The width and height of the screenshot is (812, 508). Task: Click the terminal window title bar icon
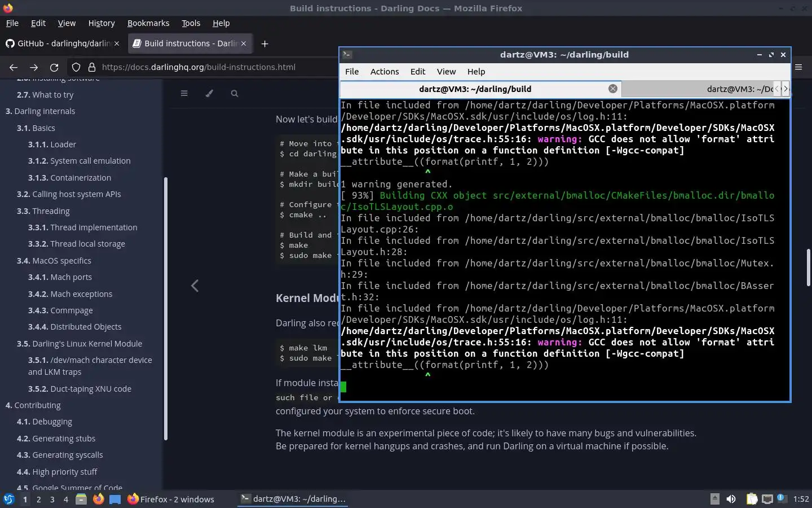click(x=347, y=55)
